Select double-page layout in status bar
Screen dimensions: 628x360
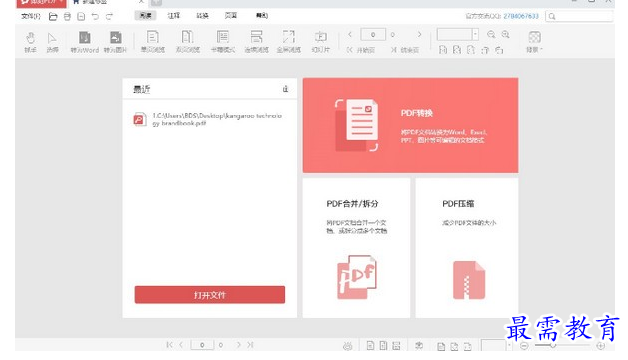(x=383, y=346)
